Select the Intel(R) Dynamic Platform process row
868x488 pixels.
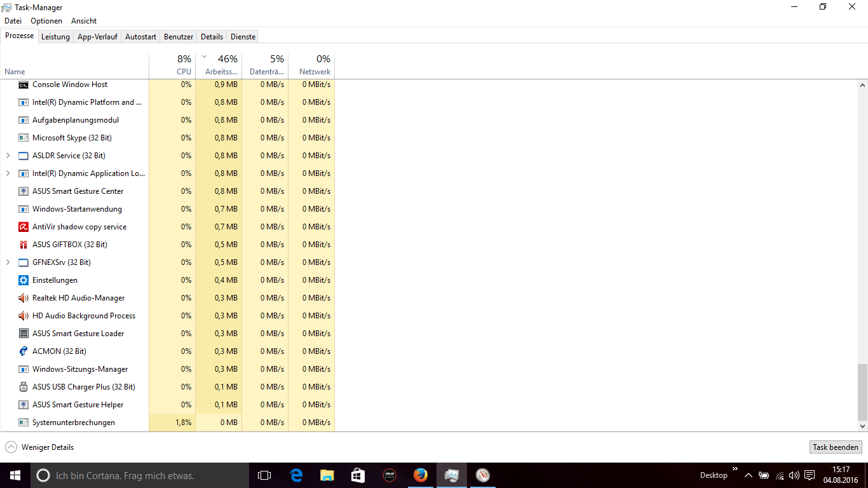[x=168, y=102]
